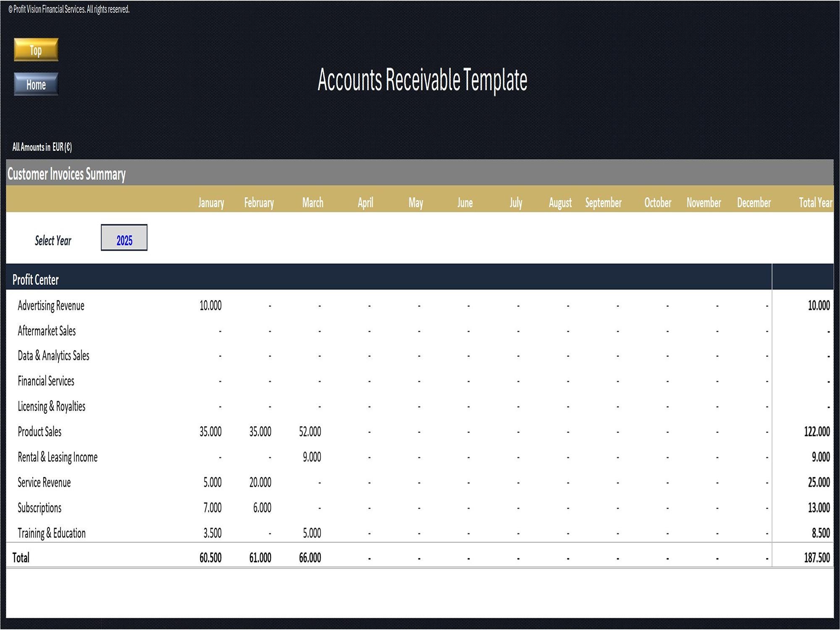Screen dimensions: 840x630
Task: Select the December column header
Action: (x=754, y=203)
